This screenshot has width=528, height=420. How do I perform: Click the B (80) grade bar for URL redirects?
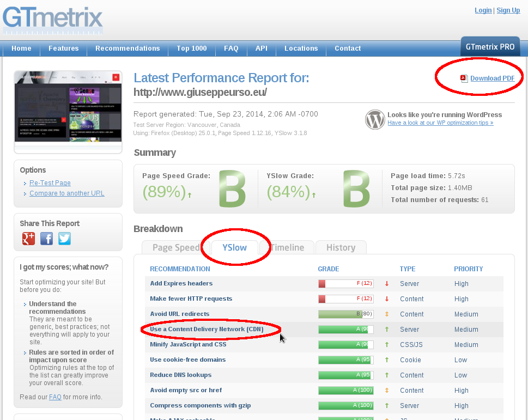click(x=346, y=314)
